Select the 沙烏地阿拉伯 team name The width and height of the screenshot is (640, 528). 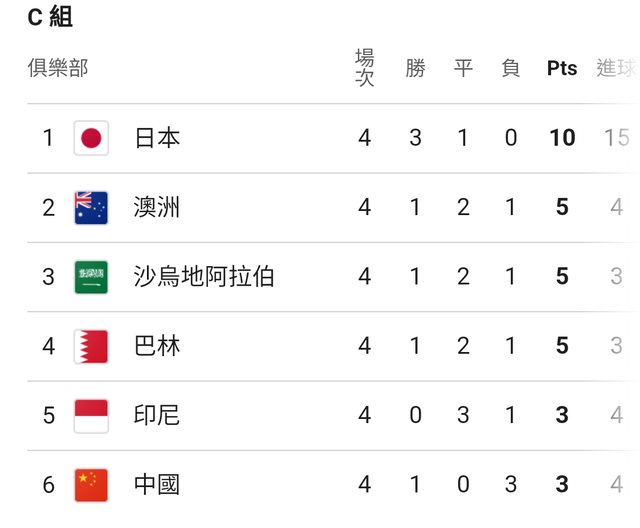pyautogui.click(x=203, y=277)
